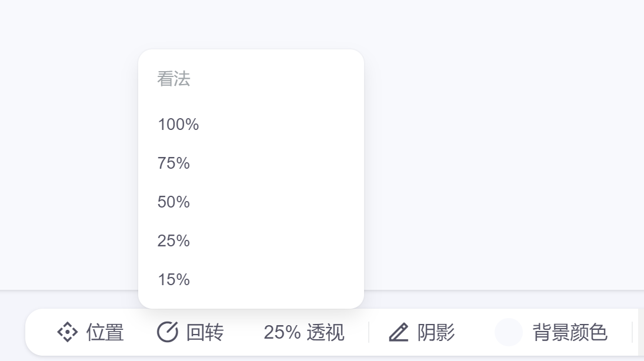Open the 阴影 shadow text label
This screenshot has width=644, height=361.
436,332
